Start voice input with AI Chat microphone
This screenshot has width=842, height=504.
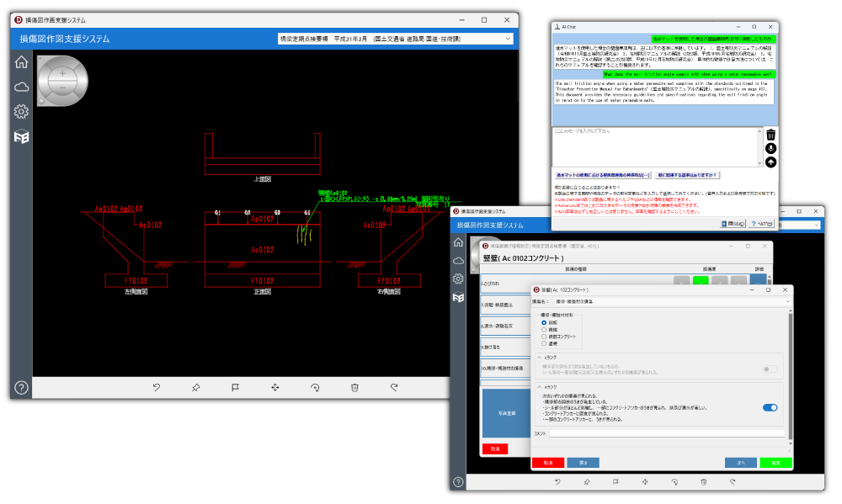pos(770,149)
